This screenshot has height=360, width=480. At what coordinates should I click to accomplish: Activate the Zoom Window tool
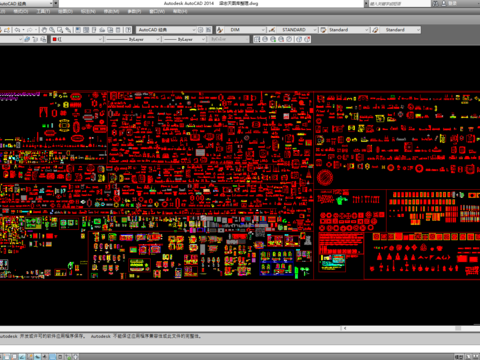pos(60,30)
